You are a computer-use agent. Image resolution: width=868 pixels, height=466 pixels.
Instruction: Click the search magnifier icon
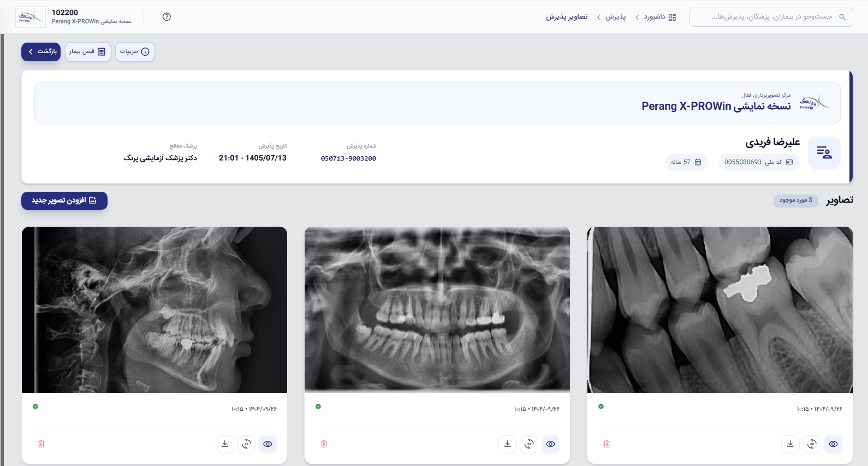(x=842, y=17)
